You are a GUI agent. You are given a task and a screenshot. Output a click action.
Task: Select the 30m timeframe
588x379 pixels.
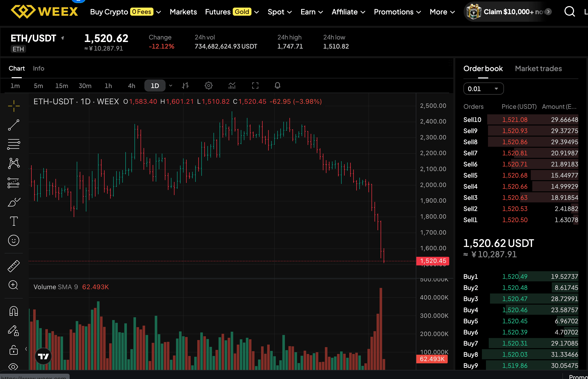click(85, 86)
